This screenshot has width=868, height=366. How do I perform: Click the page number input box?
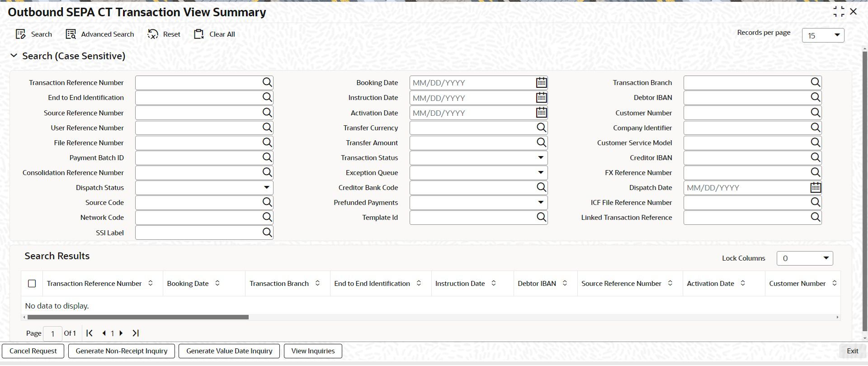point(52,334)
